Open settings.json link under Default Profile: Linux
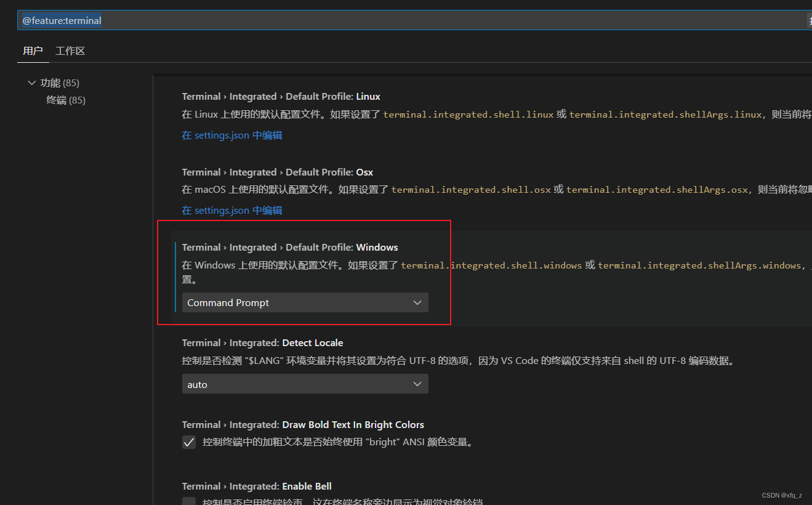 [232, 135]
